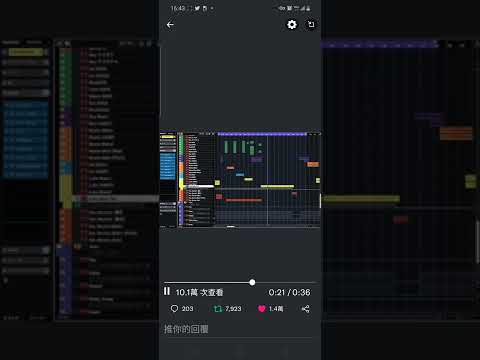Go back with the left arrow icon
This screenshot has height=360, width=480.
tap(170, 25)
